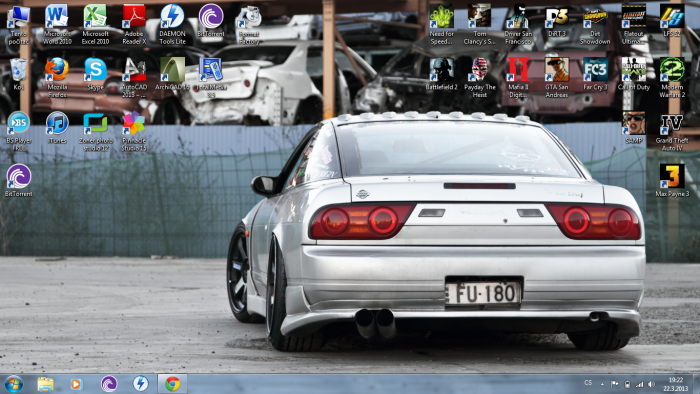Switch to Google Chrome on taskbar
Viewport: 700px width, 394px height.
172,384
